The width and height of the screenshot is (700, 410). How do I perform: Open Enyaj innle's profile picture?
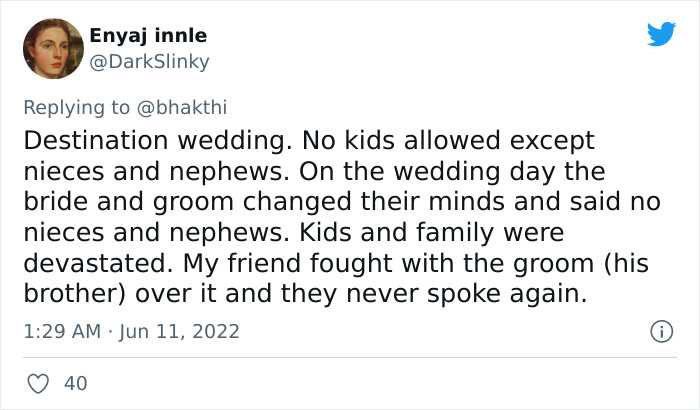coord(50,48)
